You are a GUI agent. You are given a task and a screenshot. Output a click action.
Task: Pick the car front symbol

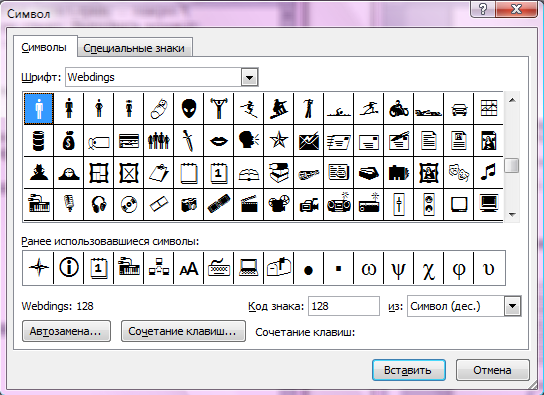pos(459,109)
